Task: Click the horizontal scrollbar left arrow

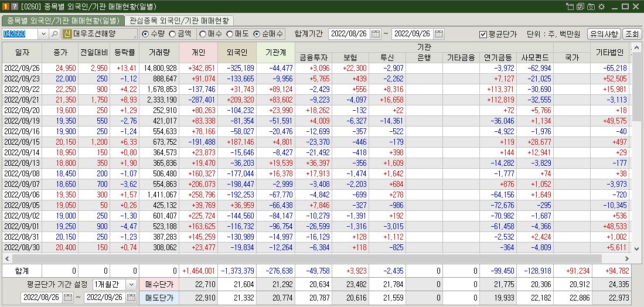Action: tap(6, 258)
